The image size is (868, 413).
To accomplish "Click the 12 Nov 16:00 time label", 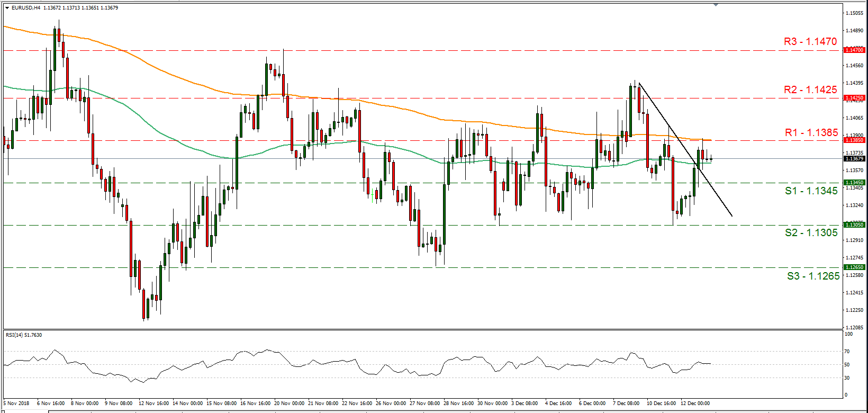I will coord(153,403).
